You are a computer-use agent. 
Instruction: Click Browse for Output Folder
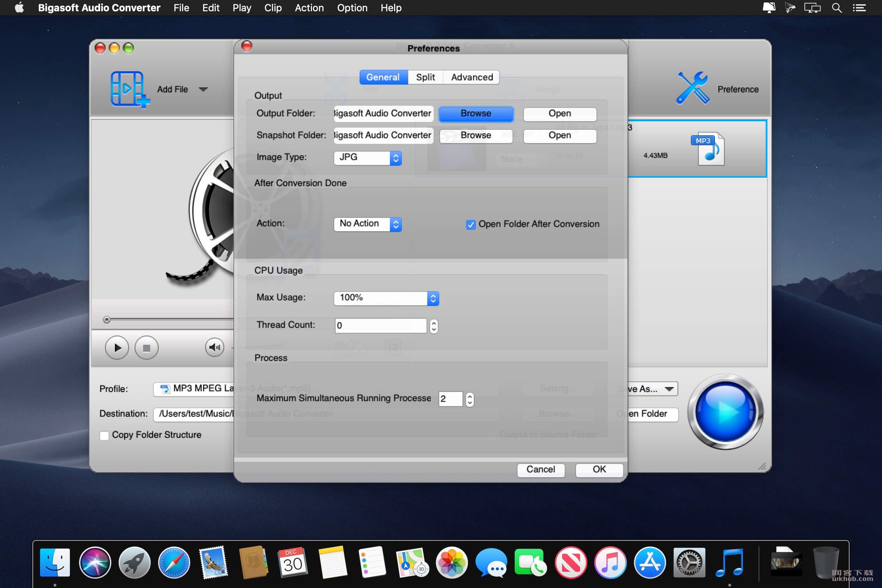click(476, 114)
